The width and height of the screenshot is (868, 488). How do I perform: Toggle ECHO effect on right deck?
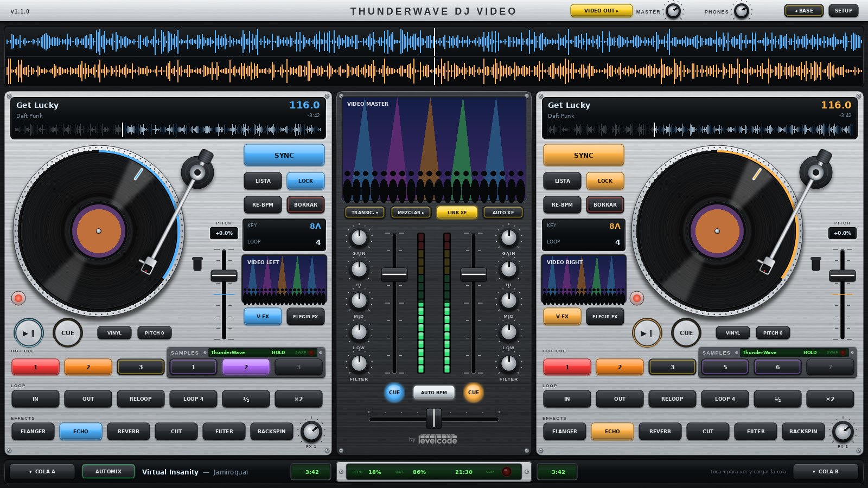click(x=612, y=432)
